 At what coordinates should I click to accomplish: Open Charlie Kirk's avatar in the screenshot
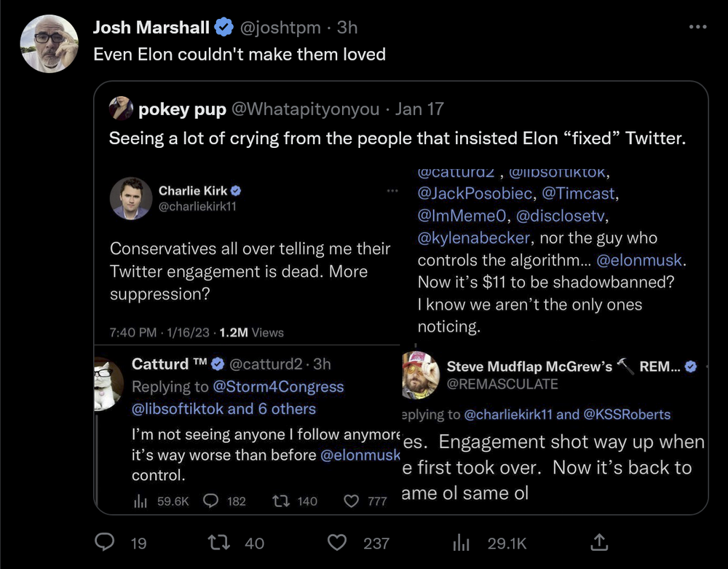130,197
